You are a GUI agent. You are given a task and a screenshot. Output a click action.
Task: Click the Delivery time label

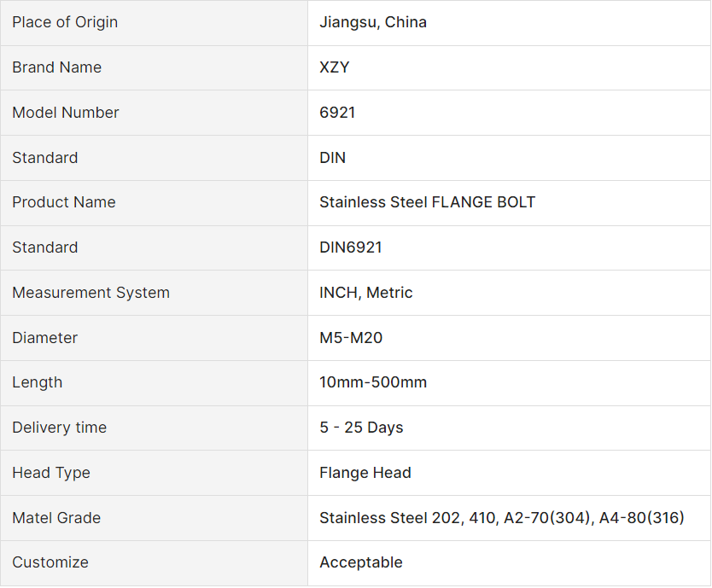click(60, 428)
